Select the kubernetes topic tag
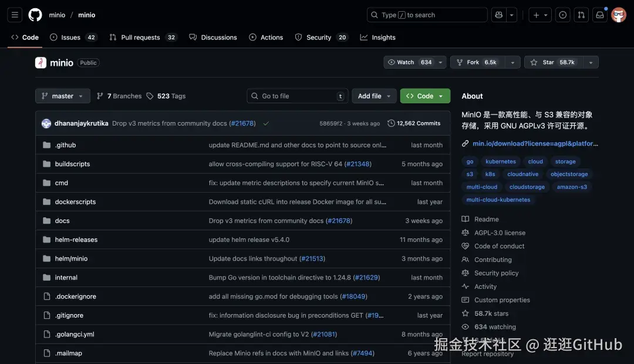Screen dimensions: 634x364 pyautogui.click(x=500, y=161)
